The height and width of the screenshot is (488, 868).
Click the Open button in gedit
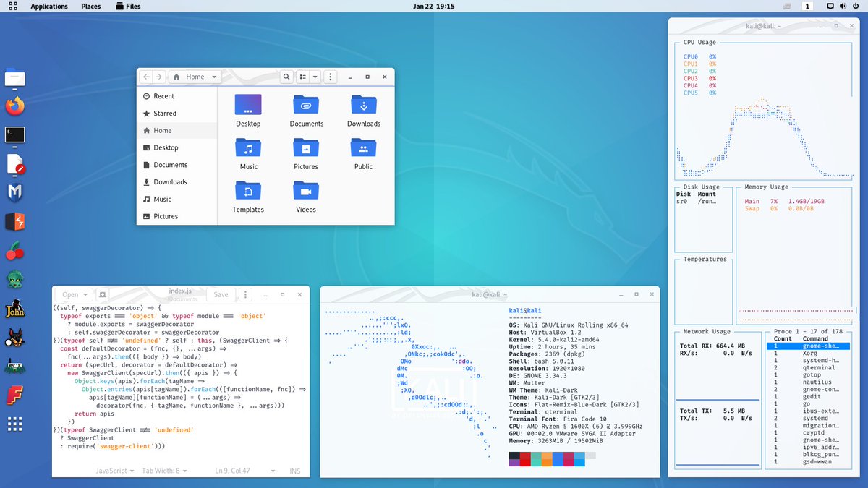click(x=73, y=294)
